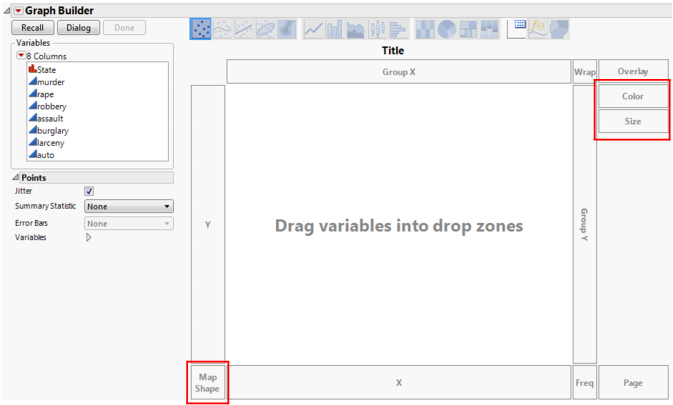The image size is (673, 405).
Task: Select the Box Plot element
Action: (x=377, y=30)
